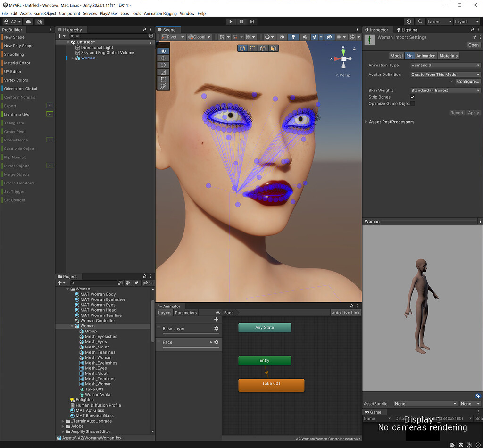The image size is (483, 448).
Task: Collapse the Woman model in the Project window
Action: (x=72, y=326)
